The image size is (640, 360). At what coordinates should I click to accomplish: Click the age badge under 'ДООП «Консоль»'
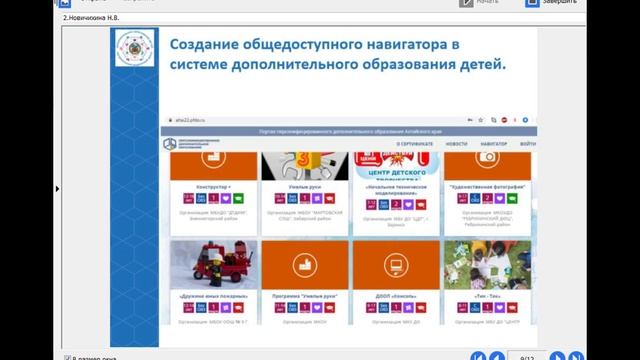371,307
